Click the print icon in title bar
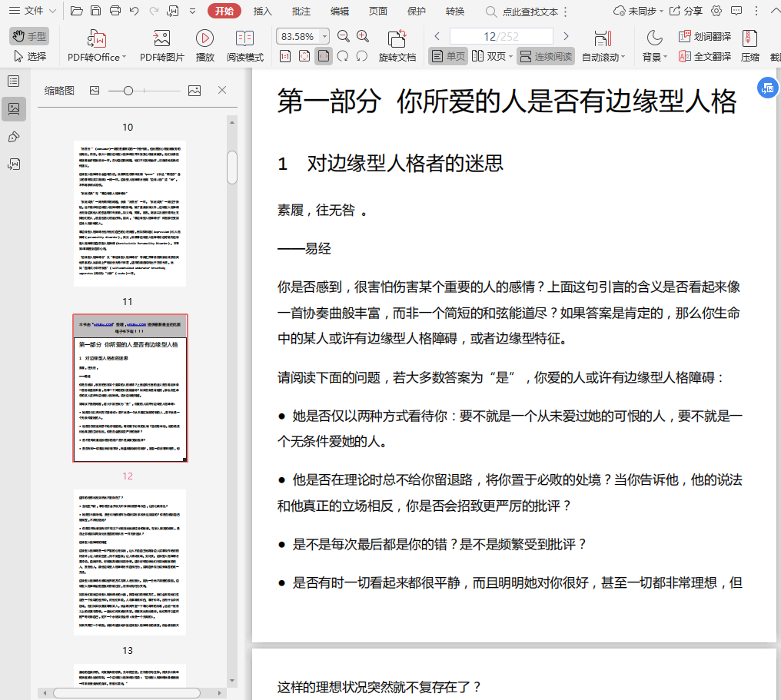Viewport: 781px width, 700px height. pyautogui.click(x=115, y=11)
